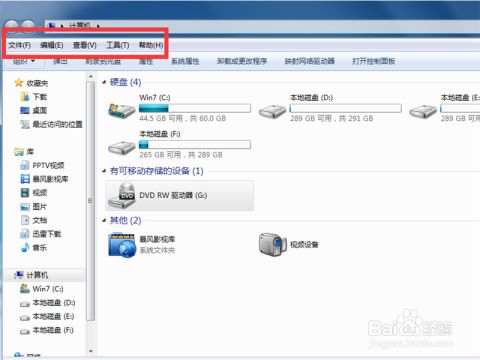480x360 pixels.
Task: Click the 文档 library icon in sidebar
Action: coord(25,220)
